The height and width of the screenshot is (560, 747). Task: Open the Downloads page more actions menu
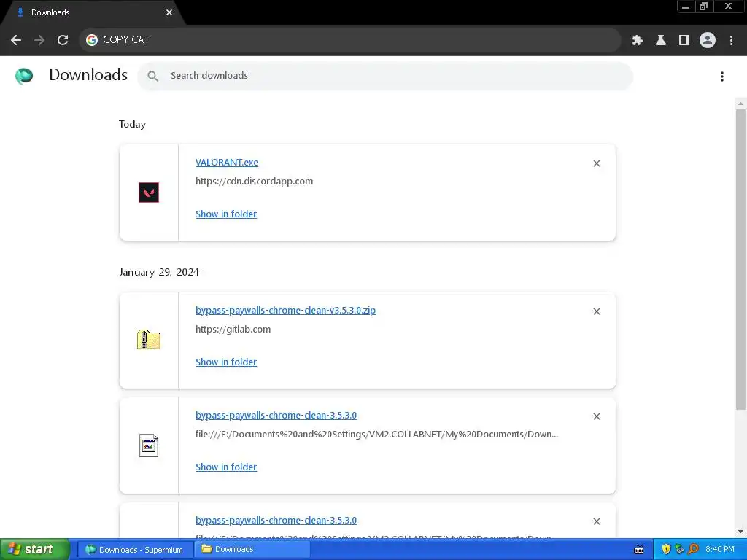click(722, 77)
